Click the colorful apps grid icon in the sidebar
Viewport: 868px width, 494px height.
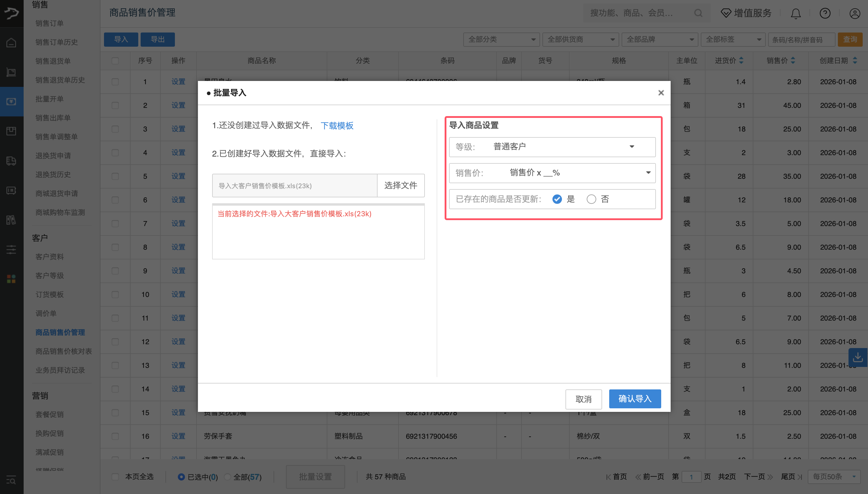coord(11,279)
